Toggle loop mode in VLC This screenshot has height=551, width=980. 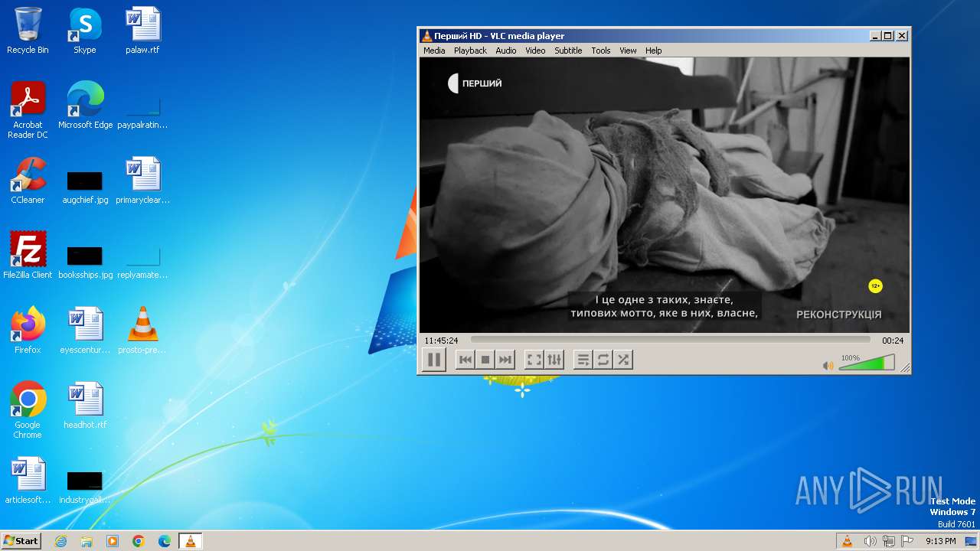(603, 360)
